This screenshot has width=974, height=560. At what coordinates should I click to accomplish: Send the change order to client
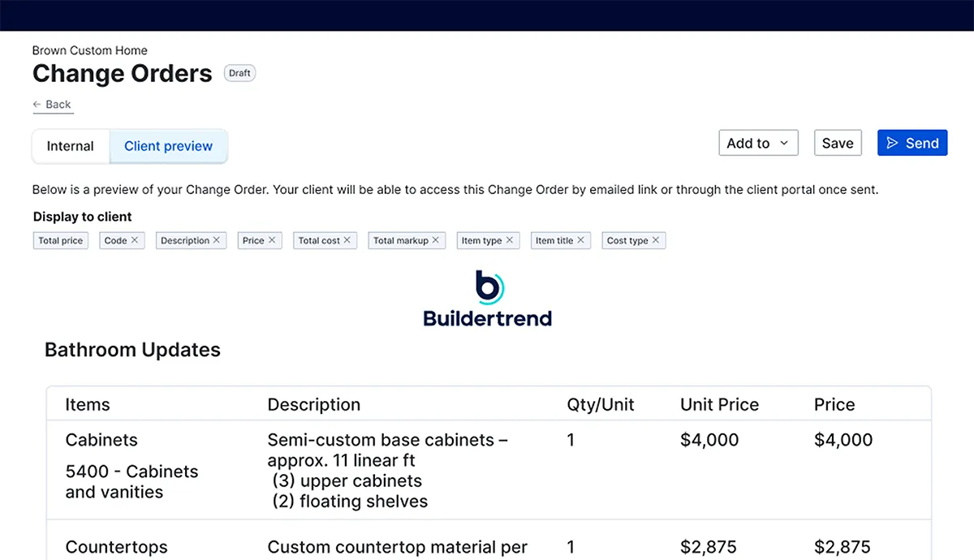[912, 143]
